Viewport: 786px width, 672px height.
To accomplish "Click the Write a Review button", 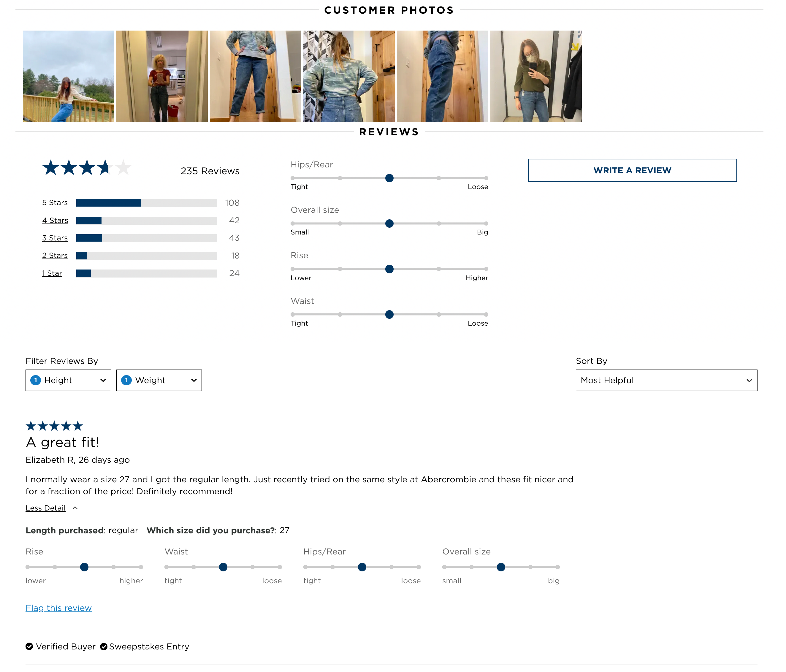I will (x=632, y=170).
